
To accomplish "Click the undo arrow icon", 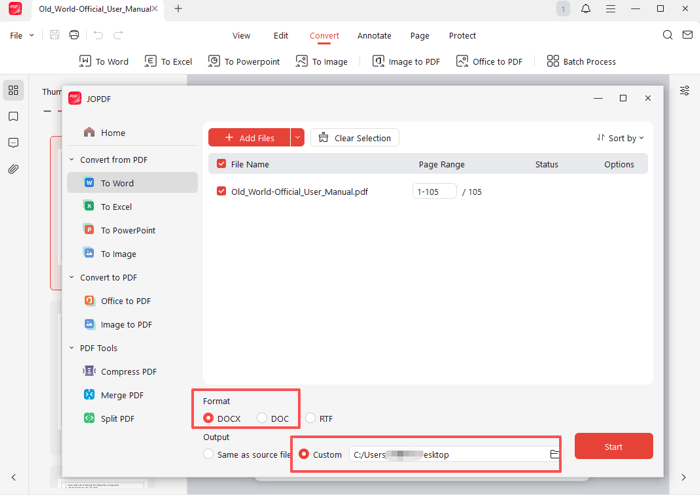I will point(98,35).
